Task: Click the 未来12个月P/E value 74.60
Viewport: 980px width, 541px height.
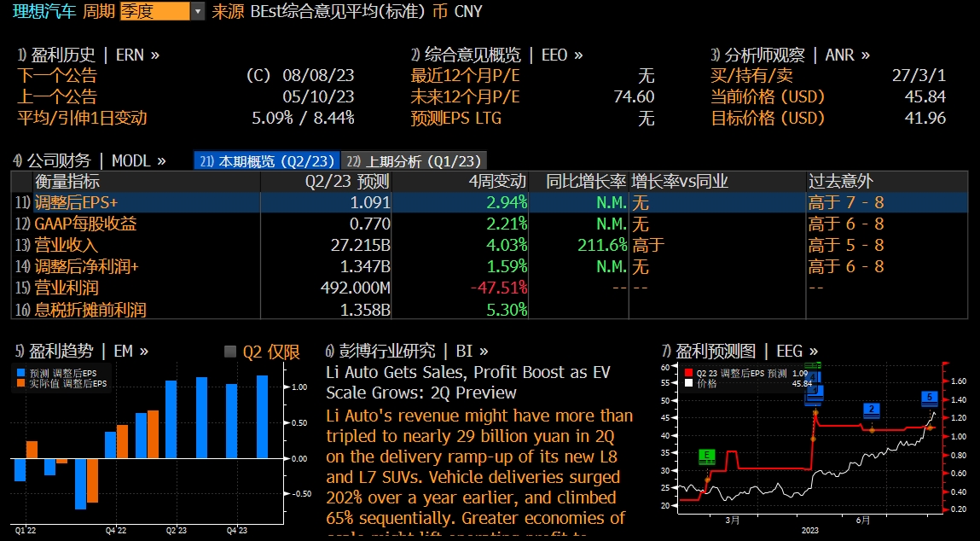Action: pos(635,97)
